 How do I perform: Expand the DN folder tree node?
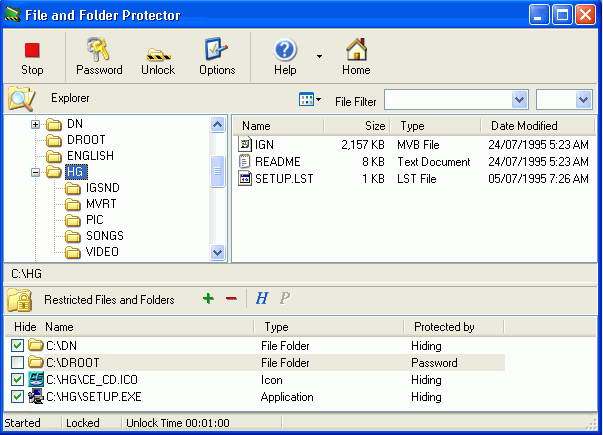click(36, 124)
